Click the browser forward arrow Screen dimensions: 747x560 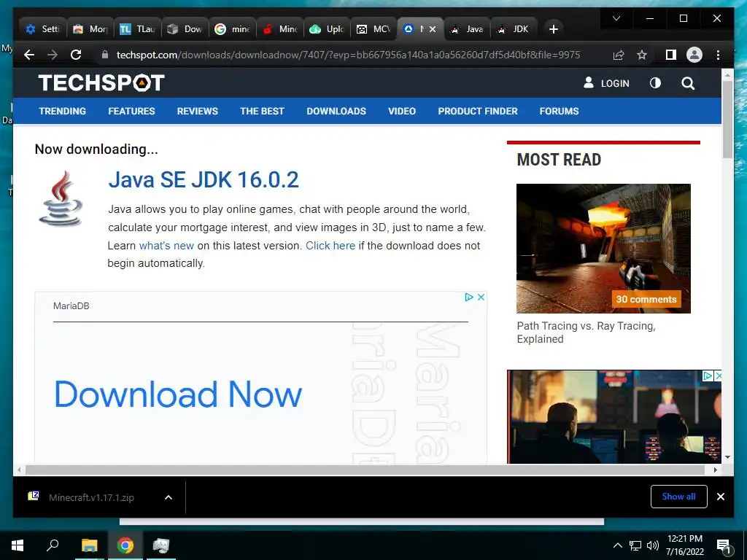[x=53, y=55]
